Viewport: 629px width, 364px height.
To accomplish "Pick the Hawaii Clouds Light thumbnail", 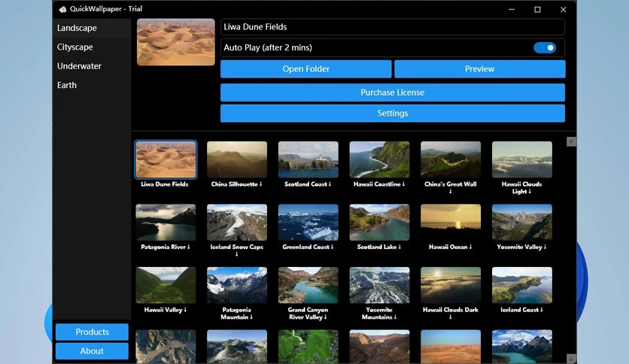I will coord(522,159).
